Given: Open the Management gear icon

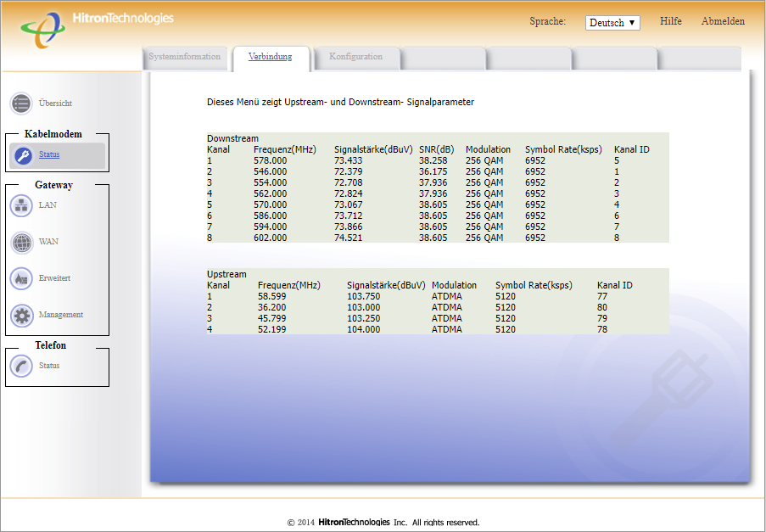Looking at the screenshot, I should [21, 315].
